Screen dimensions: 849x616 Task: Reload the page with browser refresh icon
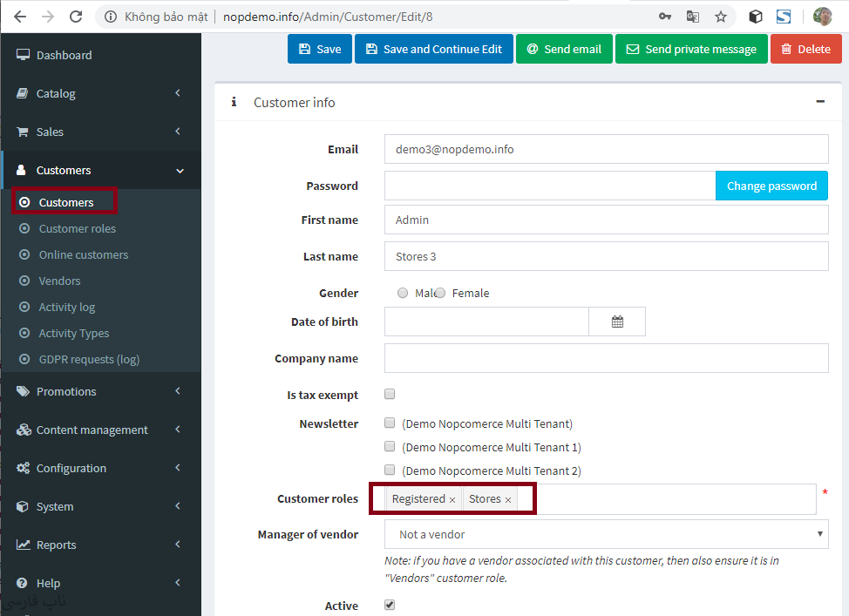76,17
